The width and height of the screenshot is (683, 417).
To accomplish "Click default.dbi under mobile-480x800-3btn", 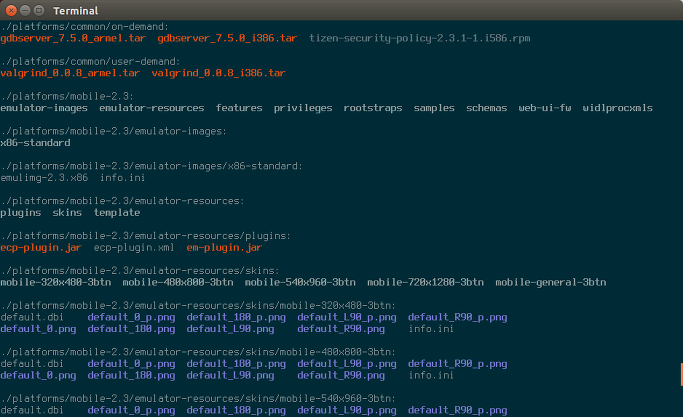I will (32, 364).
